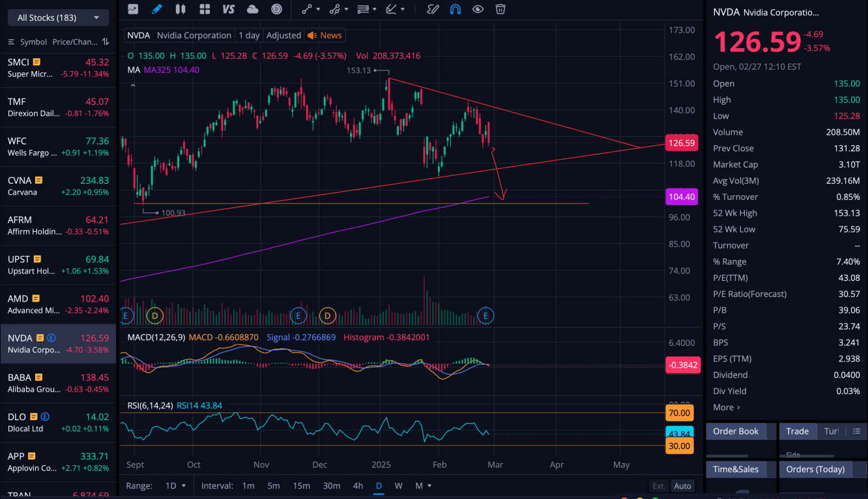Image resolution: width=868 pixels, height=499 pixels.
Task: Click the orange News megaphone button
Action: coord(325,35)
